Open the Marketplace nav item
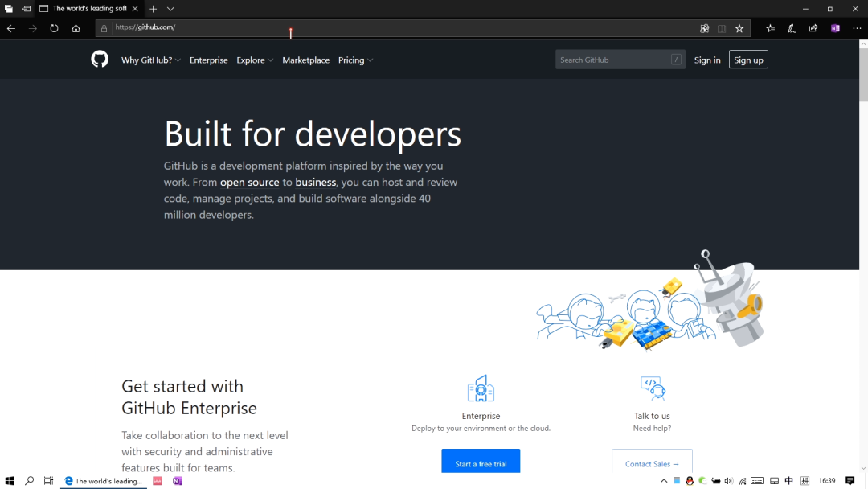Screen dimensions: 868x489 click(305, 60)
